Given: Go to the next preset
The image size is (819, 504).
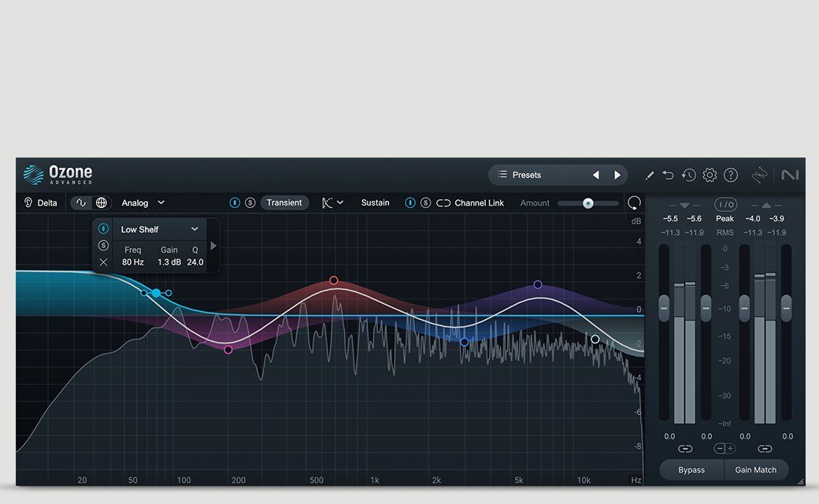Looking at the screenshot, I should pyautogui.click(x=617, y=175).
